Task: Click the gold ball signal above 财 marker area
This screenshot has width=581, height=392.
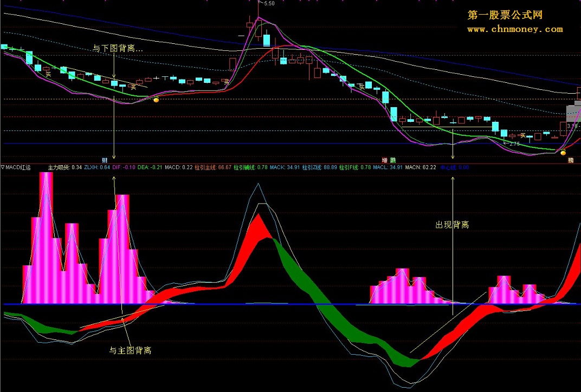Action: (x=157, y=100)
